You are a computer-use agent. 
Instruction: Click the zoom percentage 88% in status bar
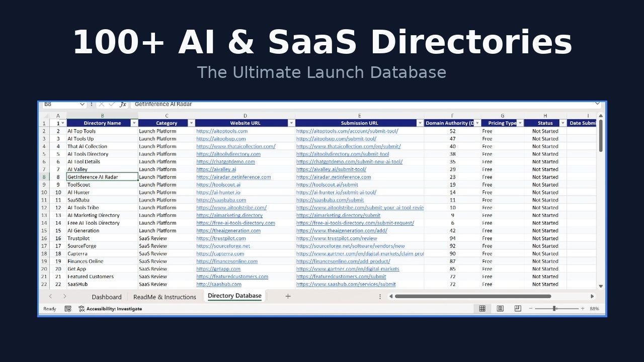594,309
